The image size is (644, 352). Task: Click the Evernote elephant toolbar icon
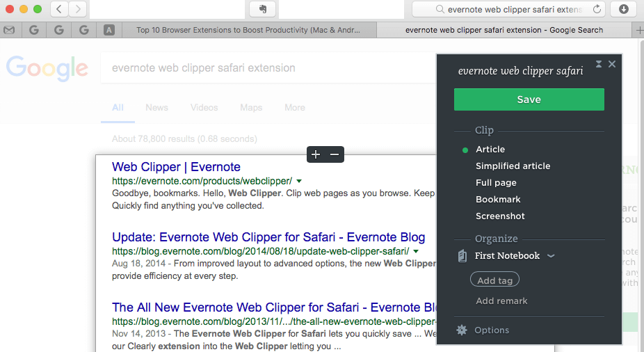tap(263, 9)
